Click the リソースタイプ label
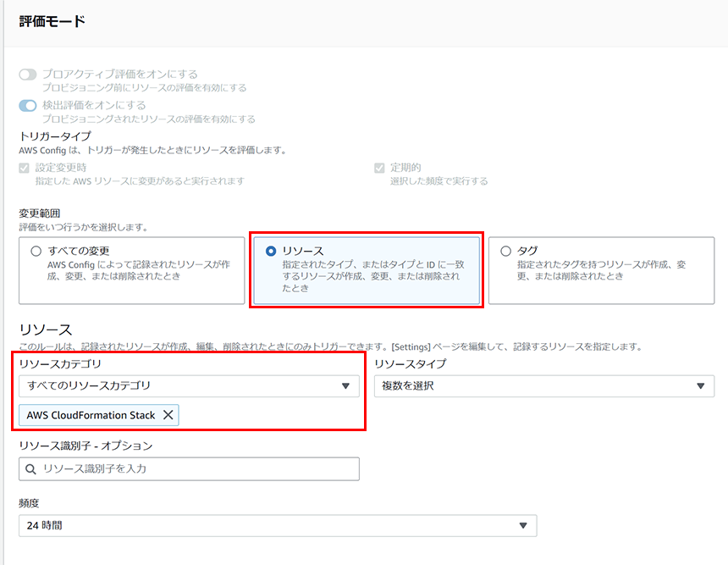This screenshot has width=728, height=565. pyautogui.click(x=411, y=363)
